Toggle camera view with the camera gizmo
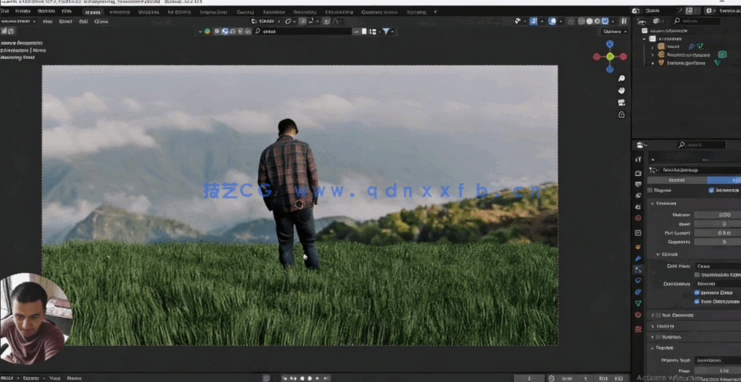741x382 pixels. (621, 102)
